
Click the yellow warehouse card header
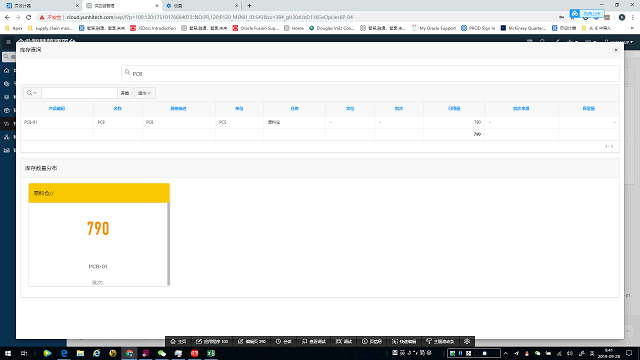(x=99, y=193)
